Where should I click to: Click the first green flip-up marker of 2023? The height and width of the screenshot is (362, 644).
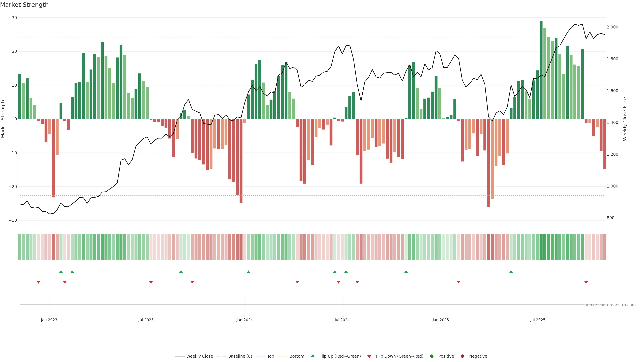pos(61,272)
